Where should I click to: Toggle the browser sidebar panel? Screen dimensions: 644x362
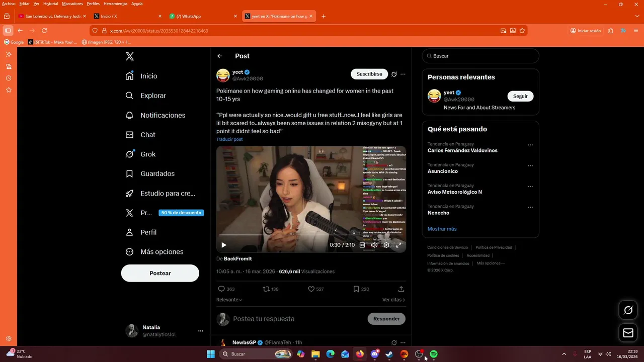[x=8, y=31]
